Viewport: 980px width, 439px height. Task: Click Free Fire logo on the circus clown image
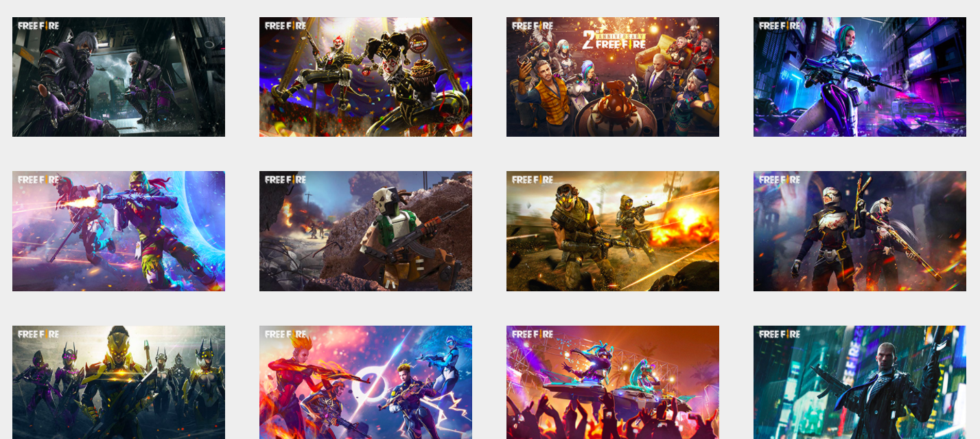285,25
